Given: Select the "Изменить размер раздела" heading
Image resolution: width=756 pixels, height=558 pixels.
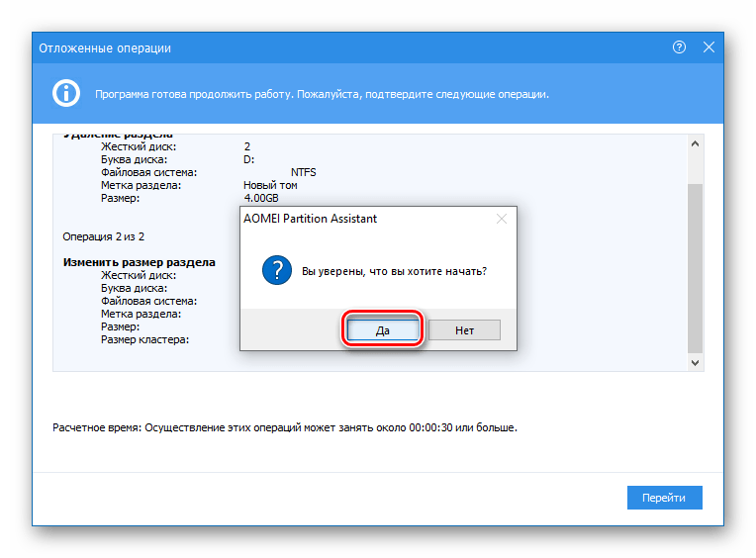Looking at the screenshot, I should tap(139, 262).
